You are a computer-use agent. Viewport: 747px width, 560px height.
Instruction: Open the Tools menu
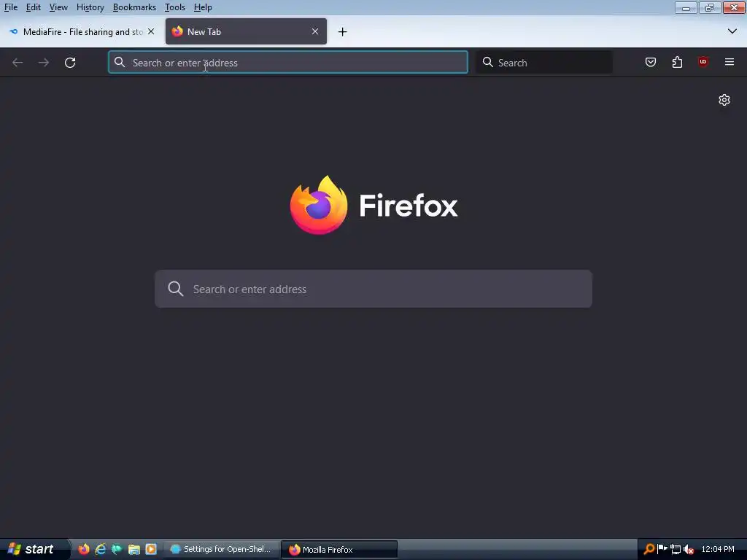(175, 7)
